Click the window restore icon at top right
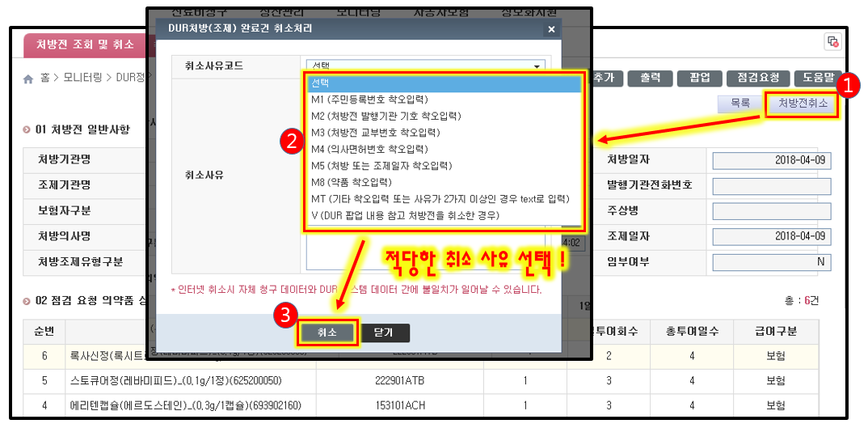 pyautogui.click(x=832, y=41)
